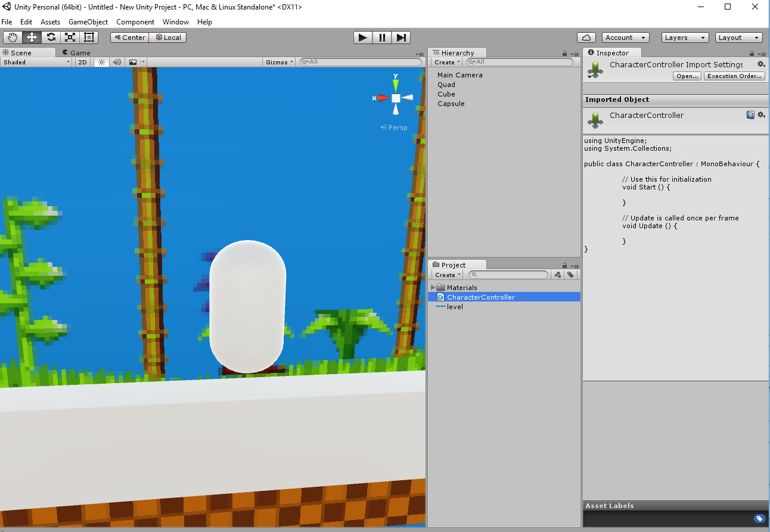Viewport: 770px width, 532px height.
Task: Pause the game playback
Action: tap(382, 38)
